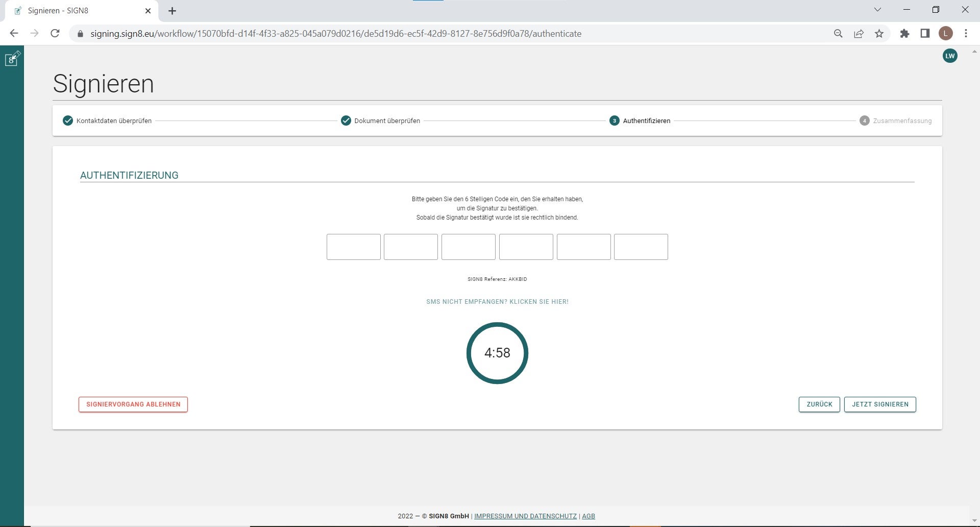Viewport: 980px width, 527px height.
Task: Click the sixth code digit box
Action: (641, 247)
